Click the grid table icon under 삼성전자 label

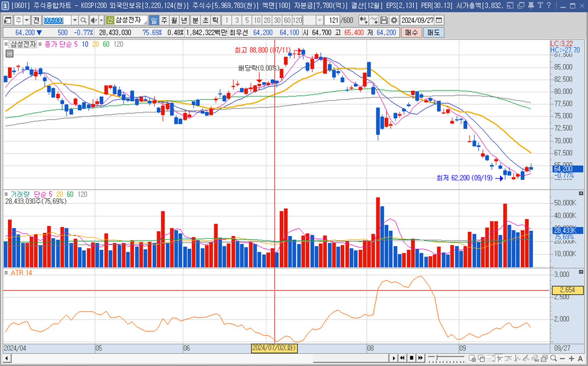pos(9,54)
